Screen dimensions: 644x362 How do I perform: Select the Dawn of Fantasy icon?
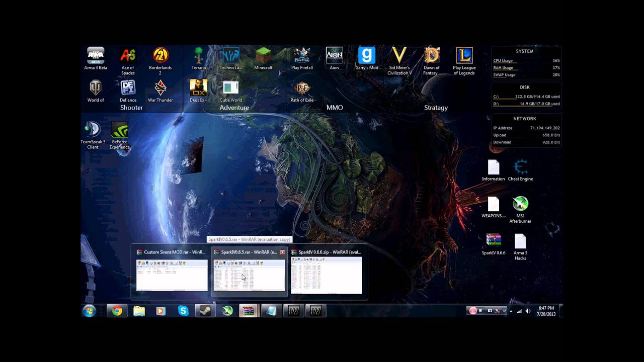(432, 61)
